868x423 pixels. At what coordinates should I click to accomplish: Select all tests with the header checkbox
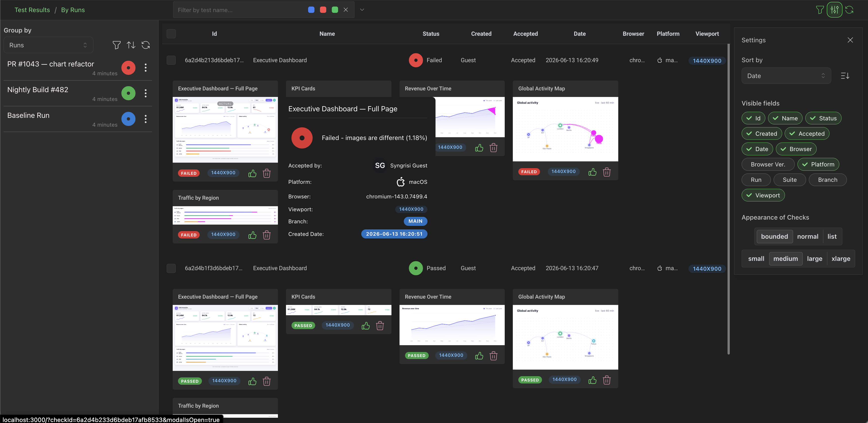point(171,34)
